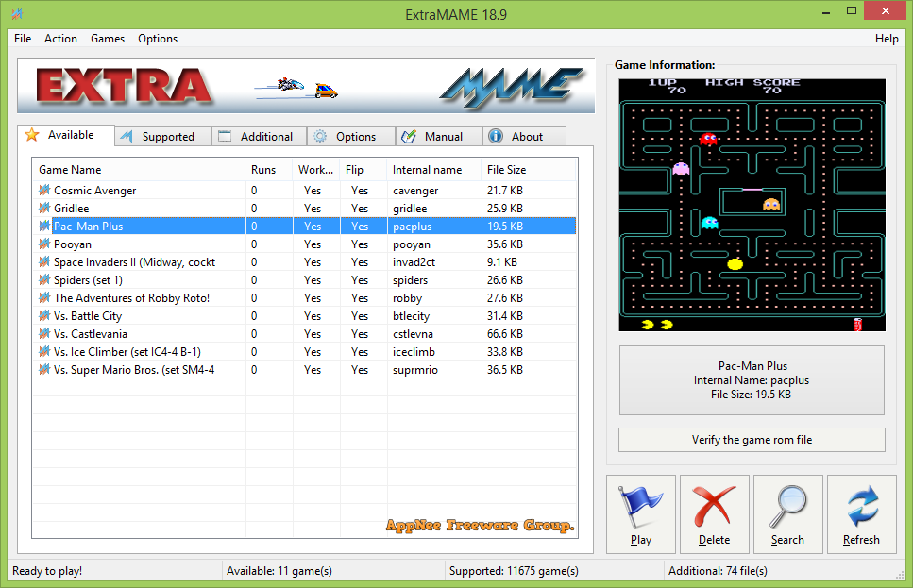Select the Vs. Castlevania game name
The width and height of the screenshot is (913, 588).
(91, 333)
